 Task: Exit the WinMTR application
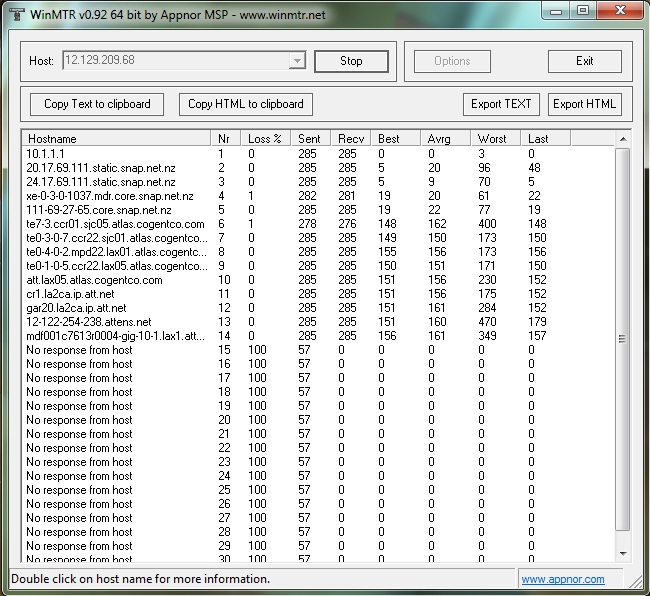tap(585, 61)
